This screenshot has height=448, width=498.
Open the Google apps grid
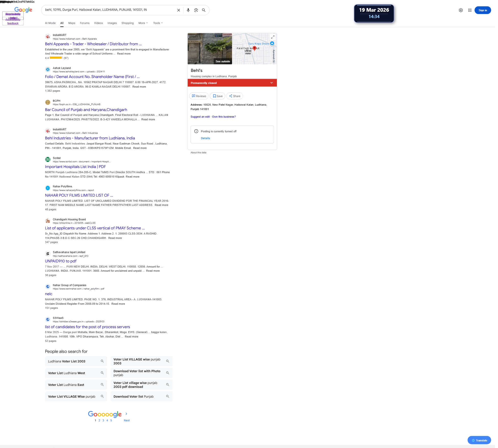pos(469,10)
